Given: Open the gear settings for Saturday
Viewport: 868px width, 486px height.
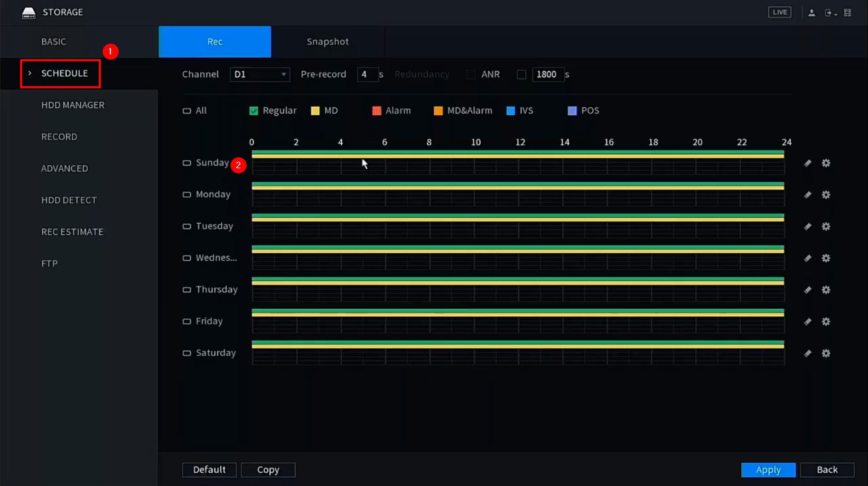Looking at the screenshot, I should point(826,354).
